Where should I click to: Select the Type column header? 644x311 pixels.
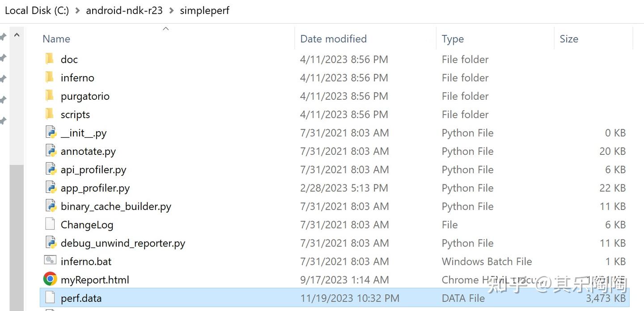(453, 38)
